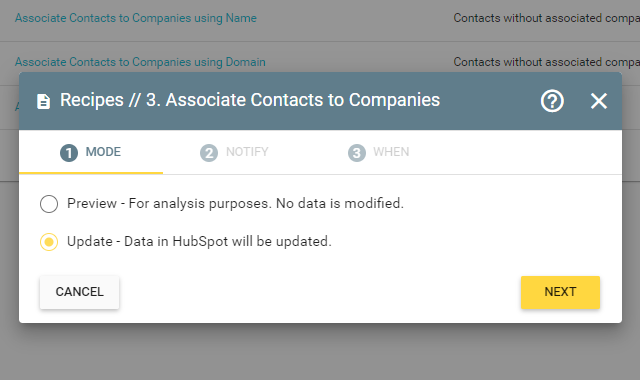Click the step 1 circle badge

[x=69, y=153]
